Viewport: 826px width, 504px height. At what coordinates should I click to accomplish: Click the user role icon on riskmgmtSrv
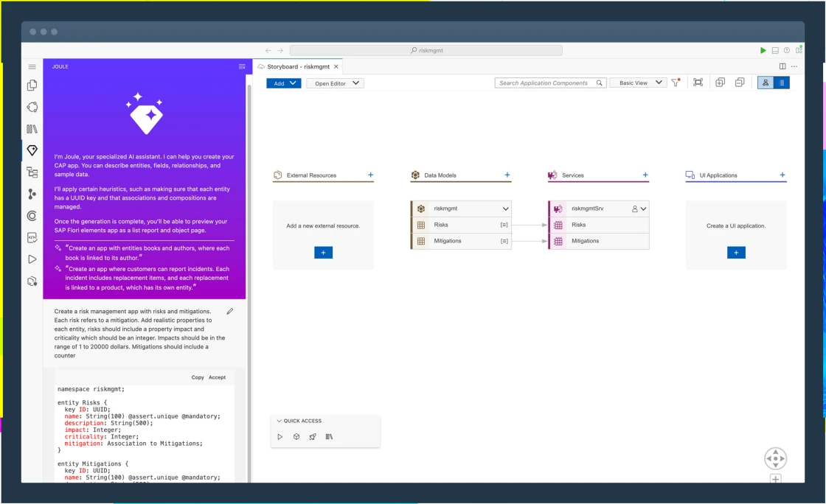pos(635,209)
